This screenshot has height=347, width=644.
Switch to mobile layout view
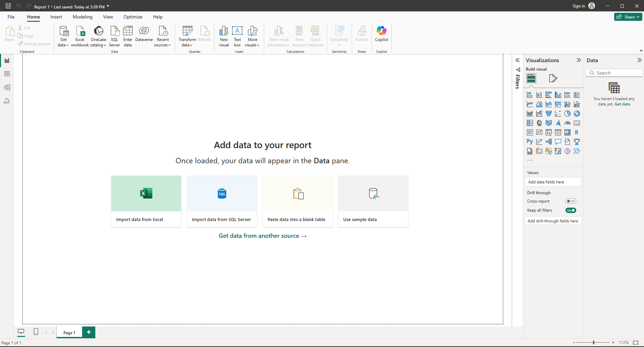point(36,332)
